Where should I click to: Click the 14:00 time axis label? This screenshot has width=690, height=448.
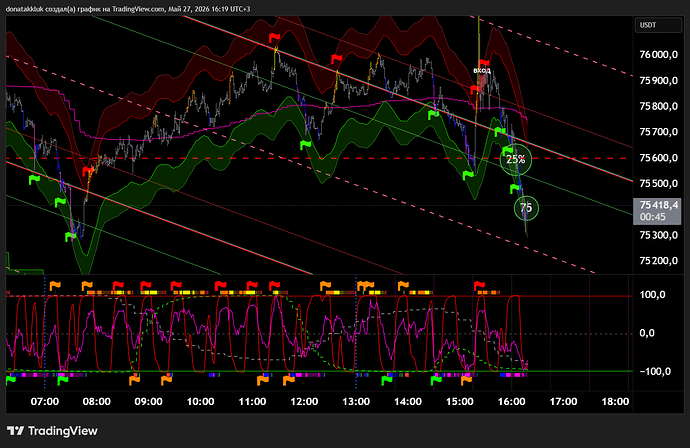408,401
